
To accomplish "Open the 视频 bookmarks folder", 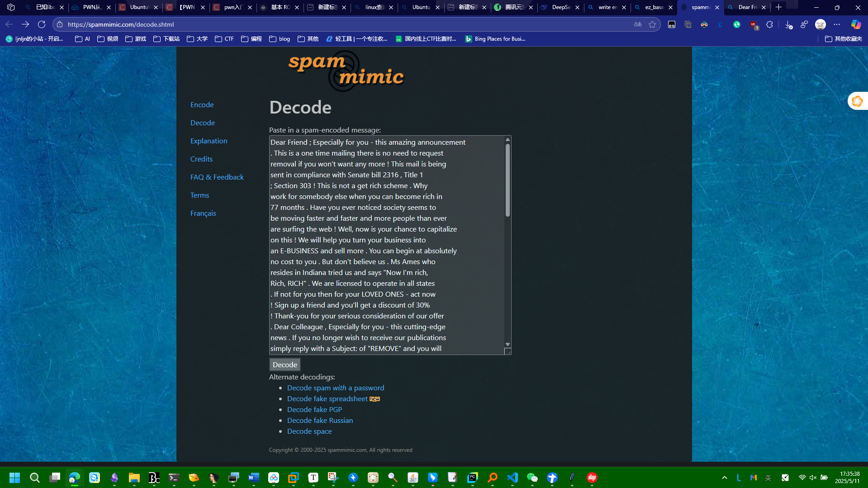I will (108, 39).
